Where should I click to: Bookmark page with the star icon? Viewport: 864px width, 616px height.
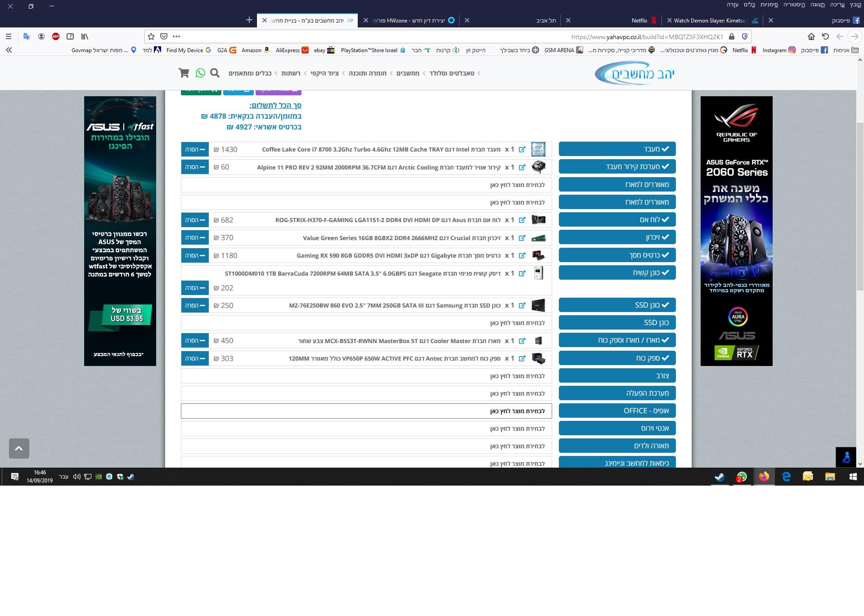151,36
